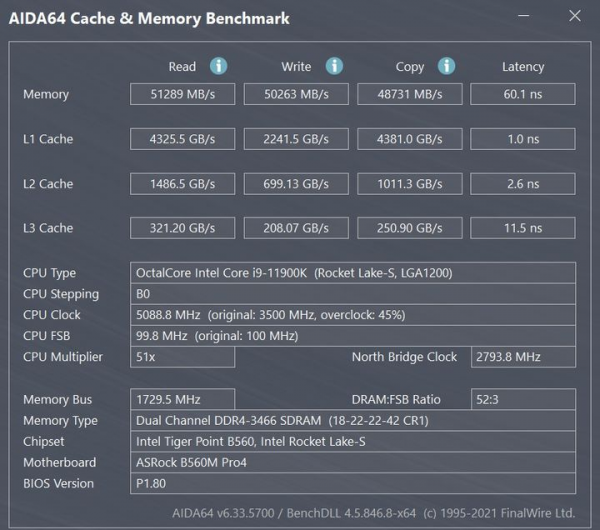
Task: Click the BIOS Version P1.80 field
Action: point(353,483)
